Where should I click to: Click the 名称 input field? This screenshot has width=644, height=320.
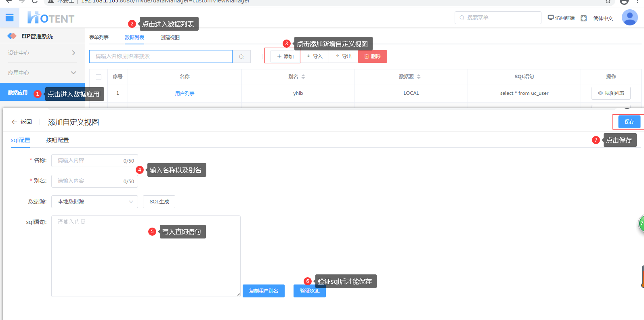point(89,161)
